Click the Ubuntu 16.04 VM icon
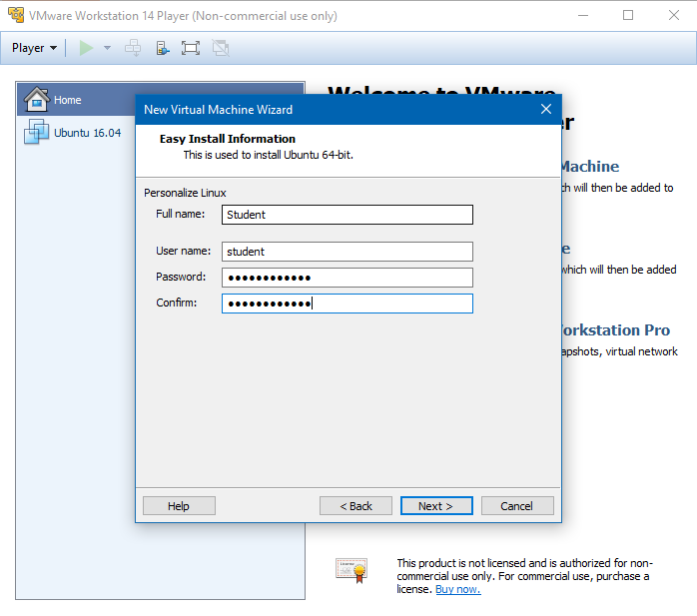The image size is (697, 616). 36,132
